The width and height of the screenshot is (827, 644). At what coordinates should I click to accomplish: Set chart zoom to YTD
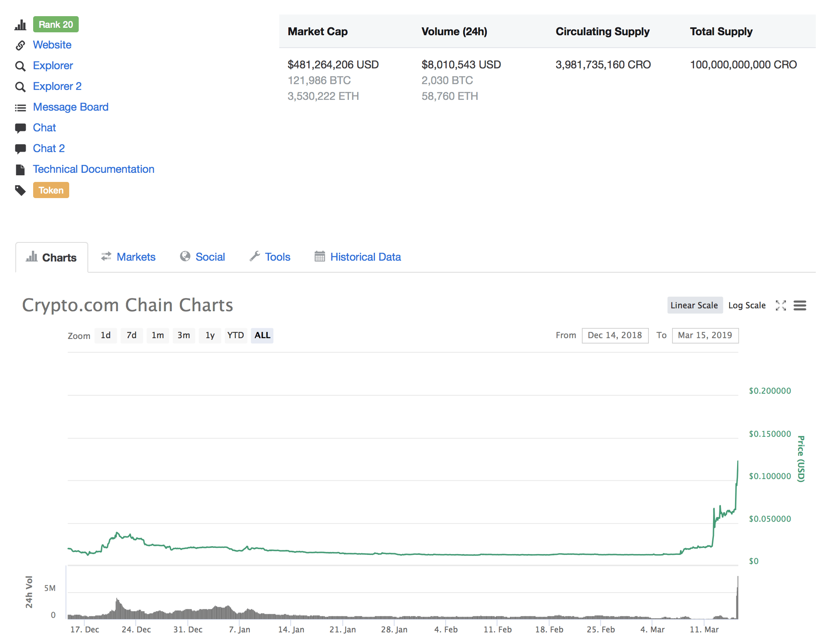coord(236,335)
